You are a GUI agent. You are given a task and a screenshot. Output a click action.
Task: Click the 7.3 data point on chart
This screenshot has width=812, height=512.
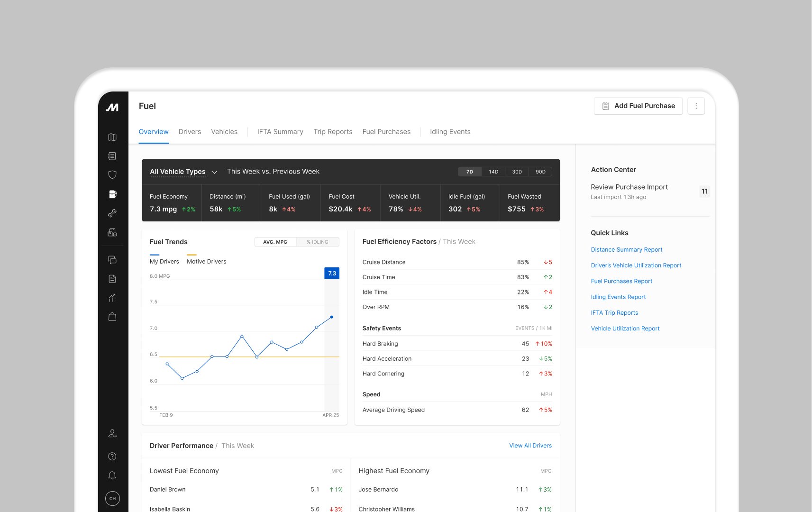point(331,317)
